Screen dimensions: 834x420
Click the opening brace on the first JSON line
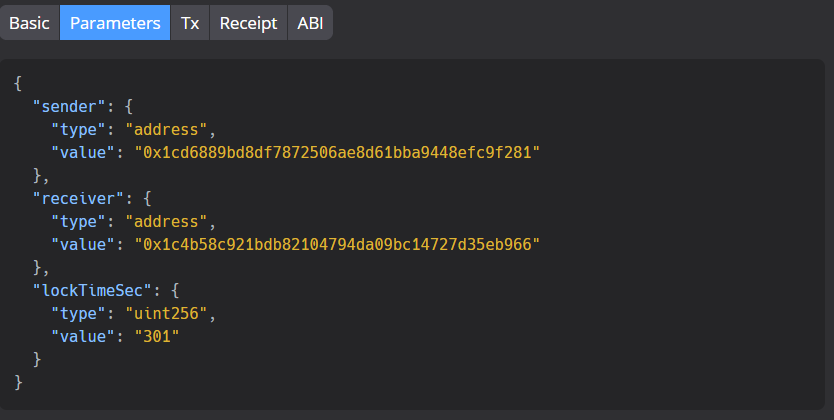pyautogui.click(x=18, y=83)
